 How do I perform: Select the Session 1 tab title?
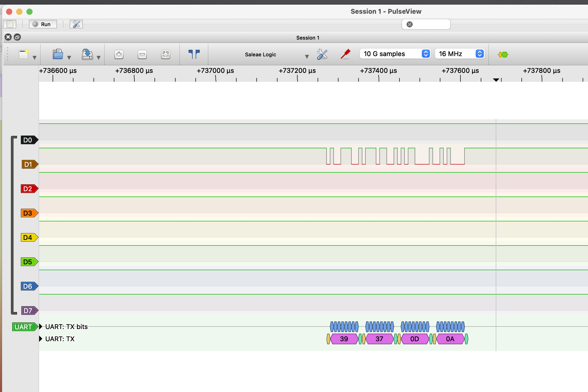click(x=308, y=38)
